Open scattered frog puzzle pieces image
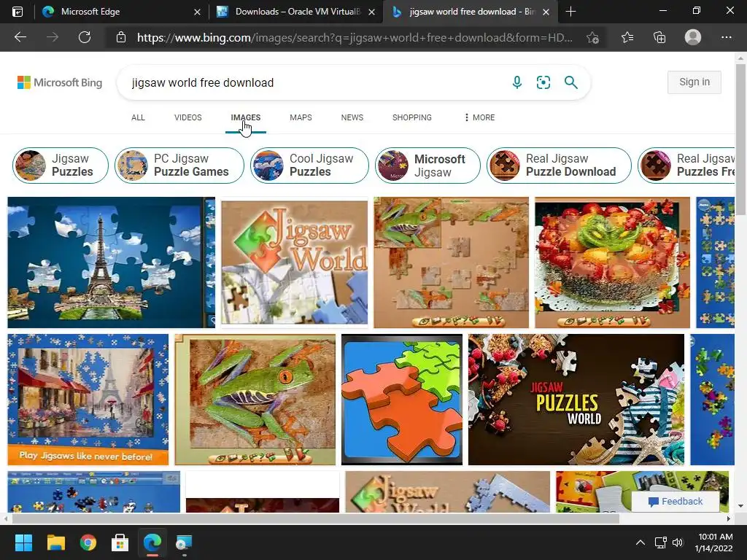747x560 pixels. [451, 262]
